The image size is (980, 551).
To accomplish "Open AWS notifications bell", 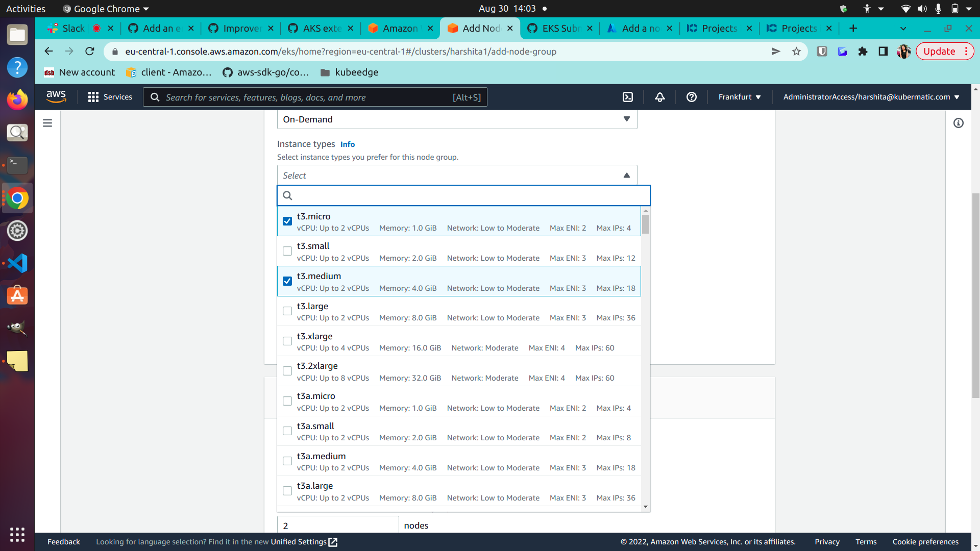I will [659, 97].
